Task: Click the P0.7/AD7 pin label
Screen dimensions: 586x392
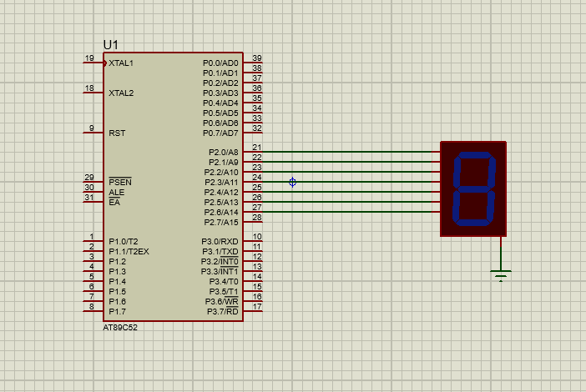Action: click(220, 133)
